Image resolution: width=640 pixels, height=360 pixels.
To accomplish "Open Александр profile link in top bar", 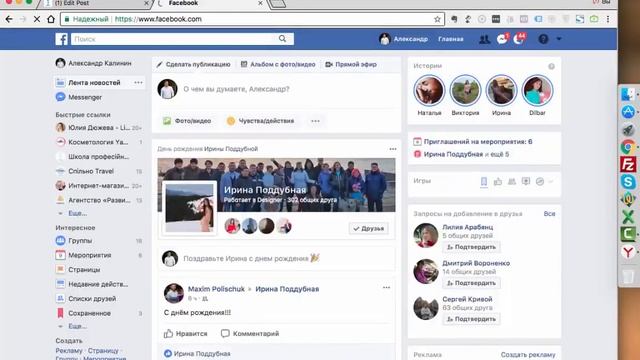I will point(403,39).
